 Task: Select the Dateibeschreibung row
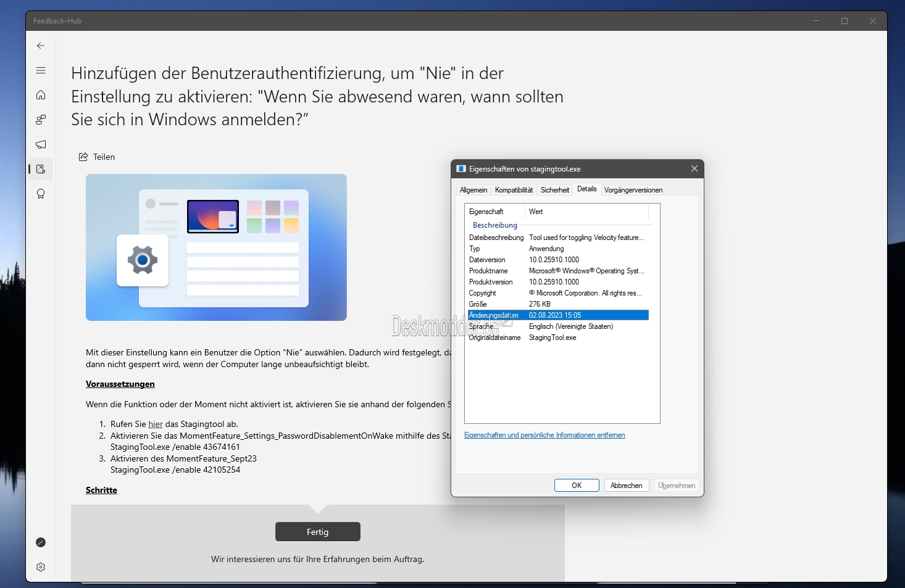point(558,238)
